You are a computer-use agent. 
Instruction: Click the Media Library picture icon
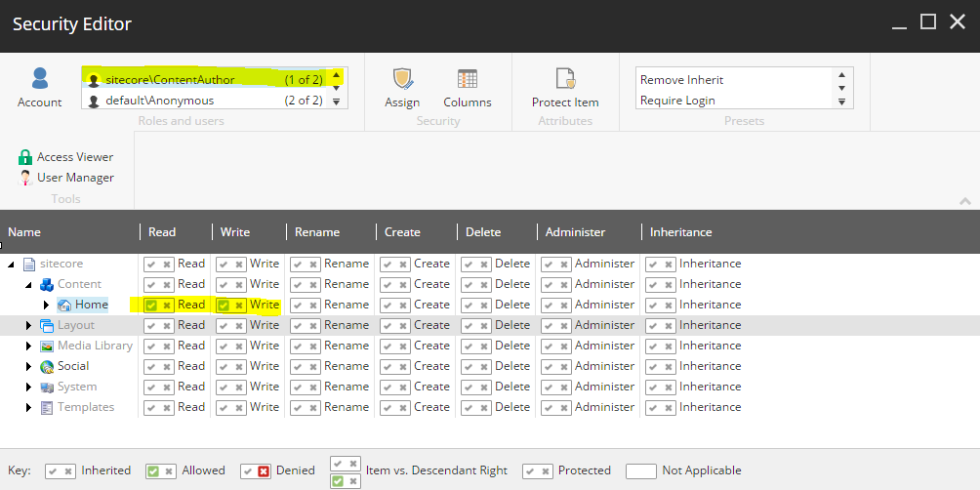tap(46, 346)
